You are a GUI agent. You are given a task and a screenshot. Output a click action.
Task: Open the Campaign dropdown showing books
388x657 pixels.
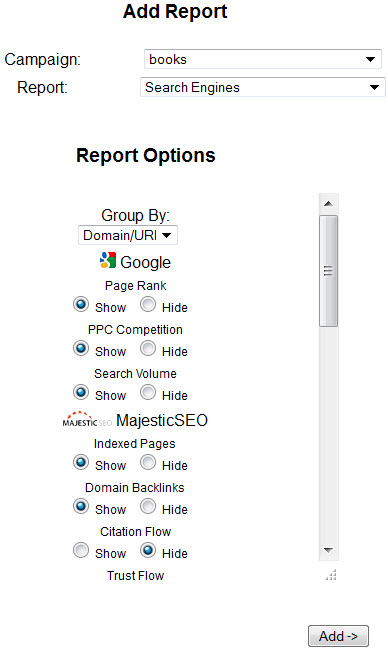[263, 59]
